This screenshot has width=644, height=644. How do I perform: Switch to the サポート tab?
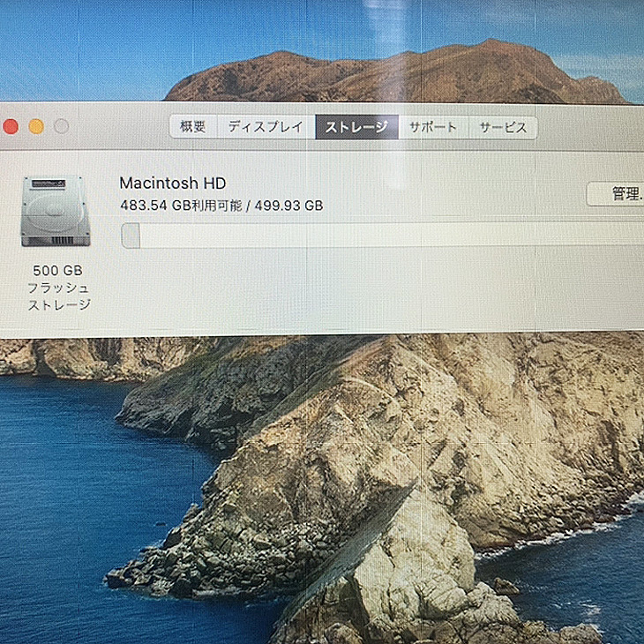[433, 127]
